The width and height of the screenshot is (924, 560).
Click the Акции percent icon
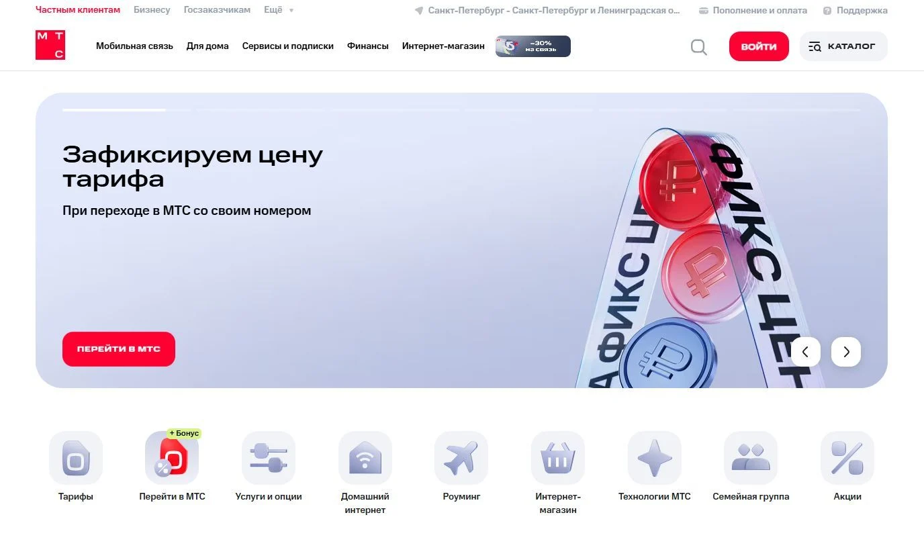coord(847,458)
